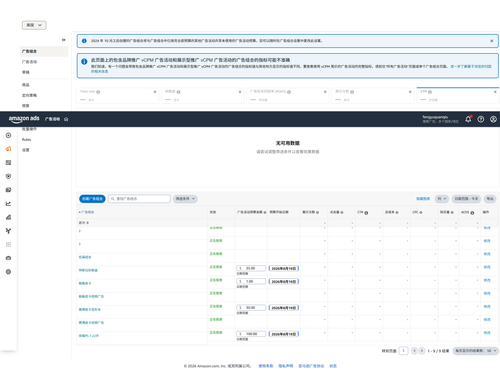Open the date picker in the 35.00 budget row
This screenshot has height=374, width=500.
(284, 268)
